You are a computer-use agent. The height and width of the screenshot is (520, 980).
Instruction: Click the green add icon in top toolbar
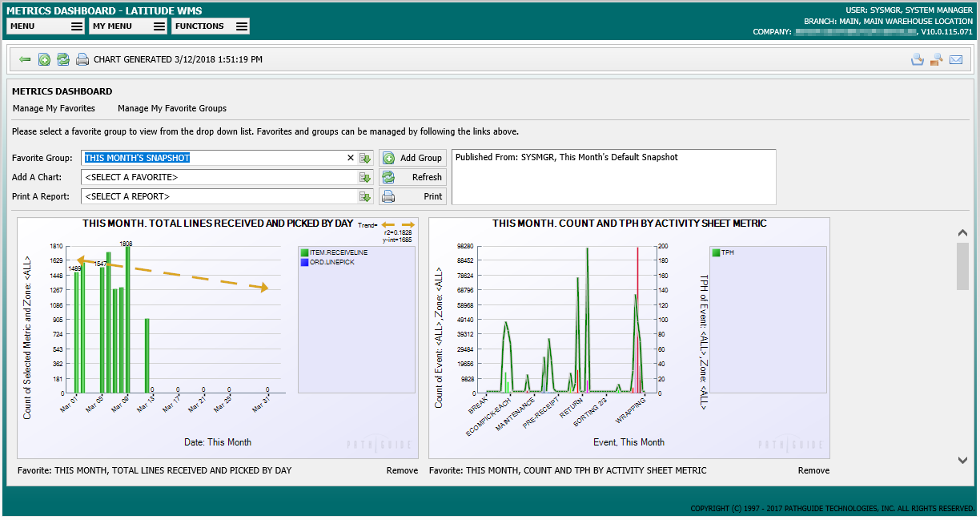click(x=44, y=59)
